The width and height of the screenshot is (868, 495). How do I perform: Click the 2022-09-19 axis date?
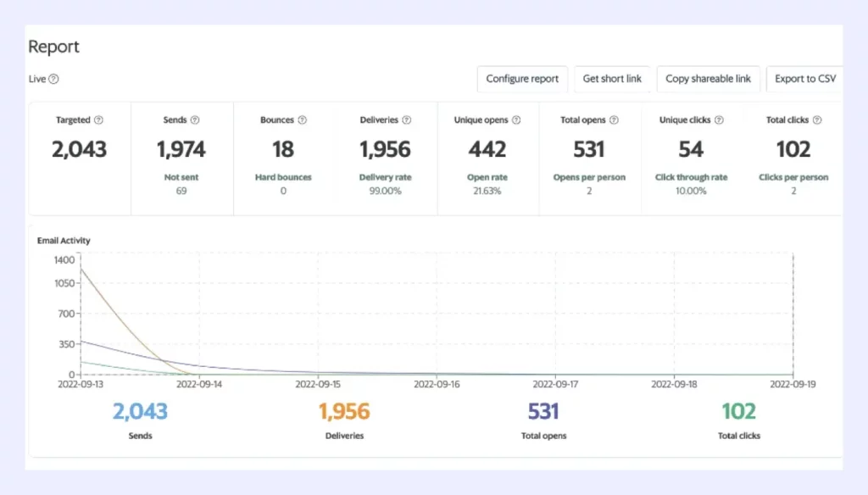[x=793, y=384]
